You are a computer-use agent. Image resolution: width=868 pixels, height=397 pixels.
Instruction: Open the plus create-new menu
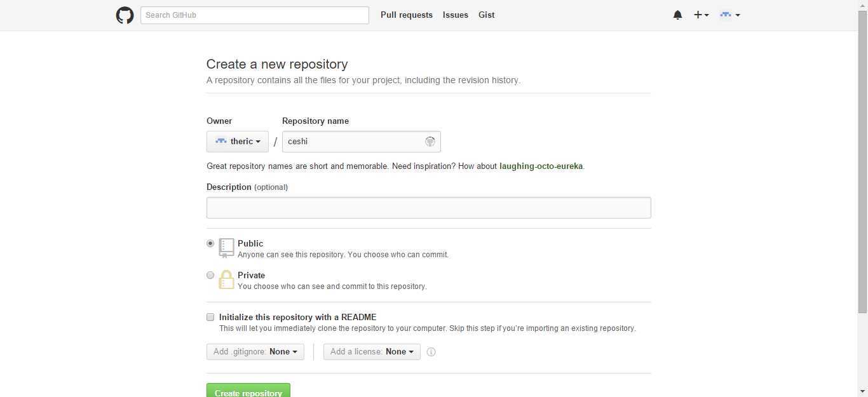[x=701, y=15]
